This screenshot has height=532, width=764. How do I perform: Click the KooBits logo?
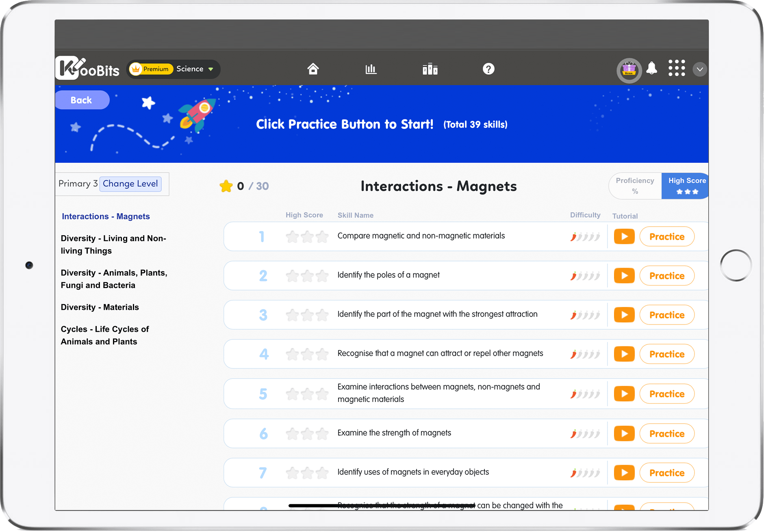click(87, 68)
